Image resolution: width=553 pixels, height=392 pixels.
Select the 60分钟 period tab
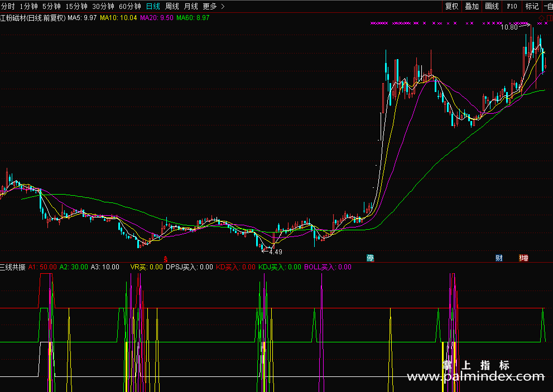130,6
